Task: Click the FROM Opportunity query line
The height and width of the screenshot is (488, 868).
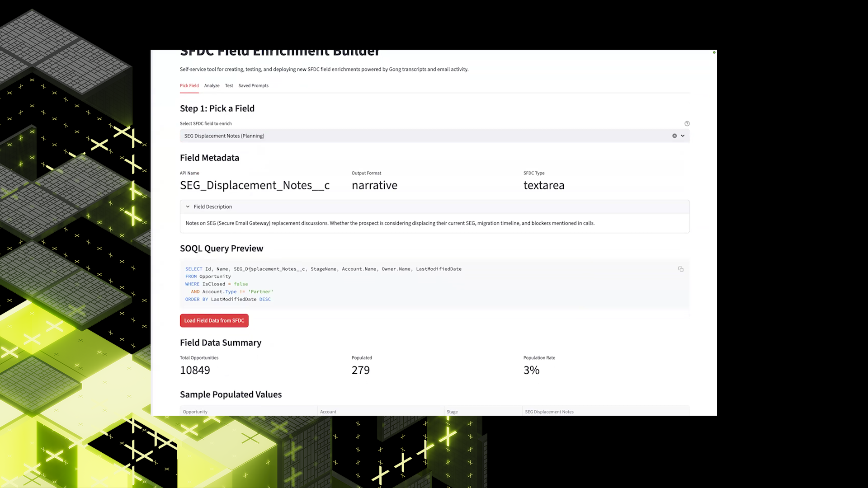Action: point(208,277)
